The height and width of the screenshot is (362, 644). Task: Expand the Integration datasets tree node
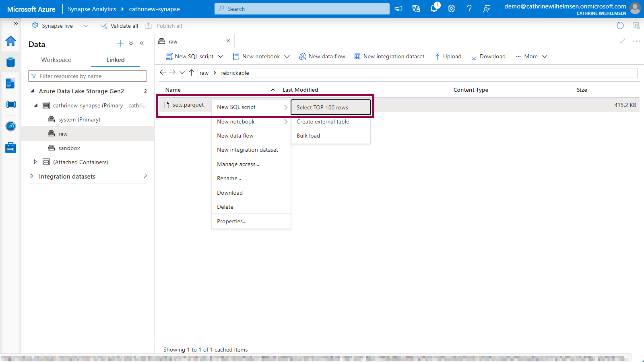pyautogui.click(x=32, y=176)
